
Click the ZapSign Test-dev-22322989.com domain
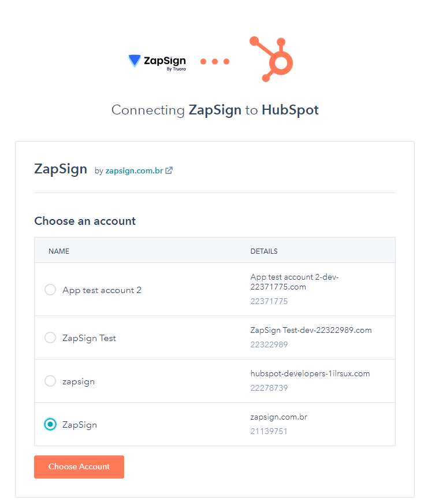point(311,331)
